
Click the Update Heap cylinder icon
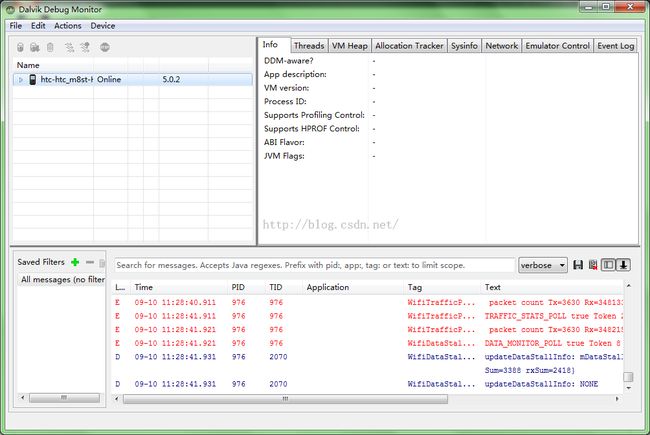[20, 47]
